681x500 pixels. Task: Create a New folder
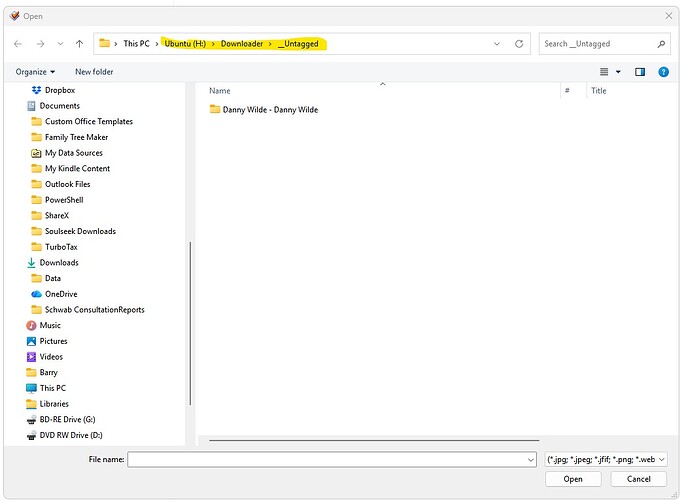(94, 72)
